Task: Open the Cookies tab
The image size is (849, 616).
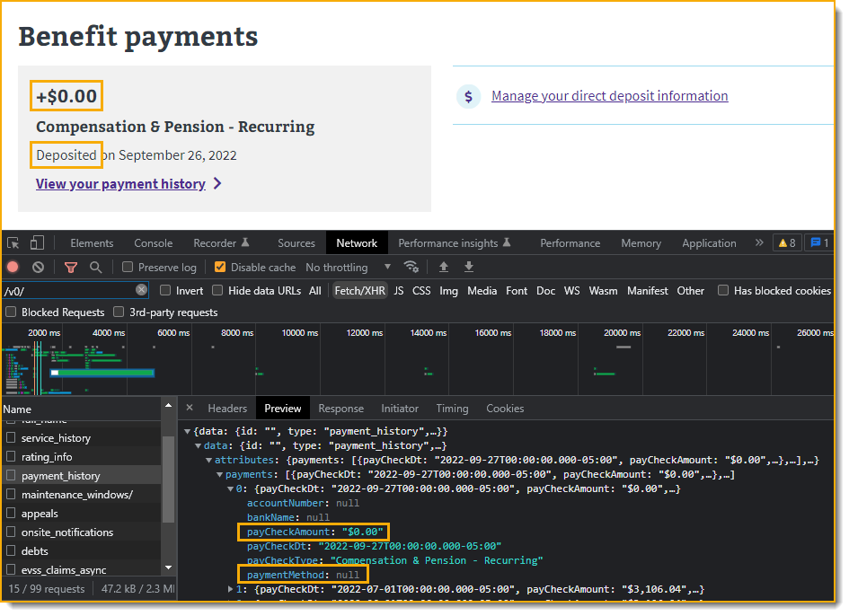Action: tap(505, 409)
